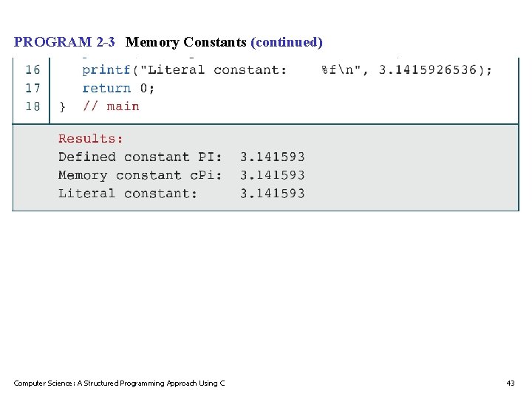Click the 'Memory Constants' title text
This screenshot has height=399, width=532.
(186, 42)
